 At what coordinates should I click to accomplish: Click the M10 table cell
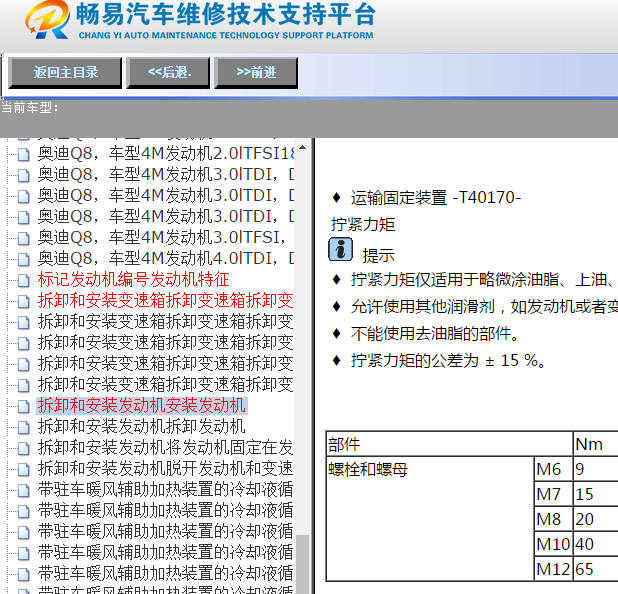(553, 544)
